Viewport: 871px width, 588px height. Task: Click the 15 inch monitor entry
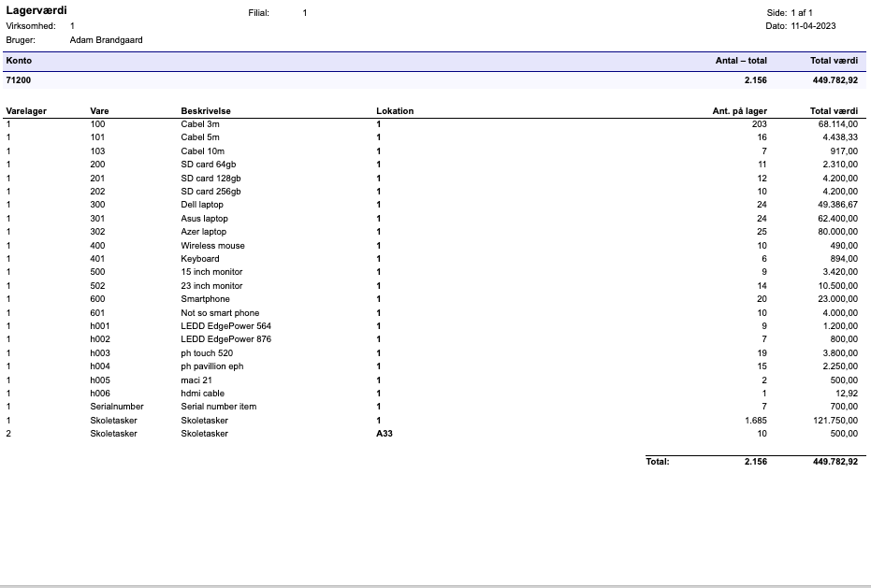coord(211,272)
